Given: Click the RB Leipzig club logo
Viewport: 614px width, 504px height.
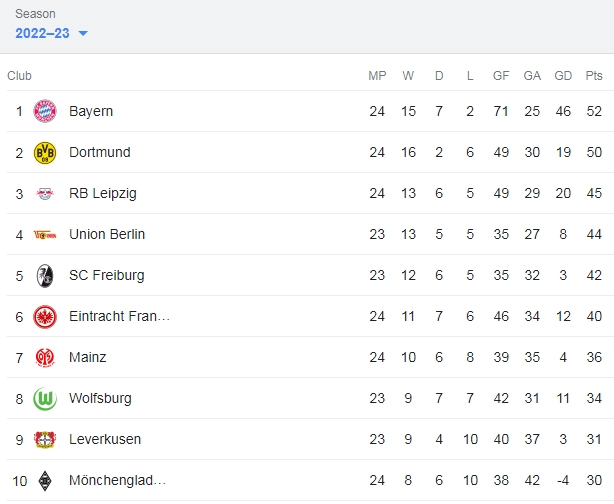Looking at the screenshot, I should 45,193.
